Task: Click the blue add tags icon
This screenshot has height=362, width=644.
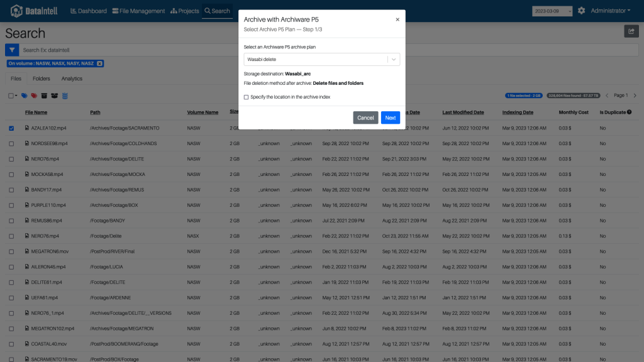Action: pos(25,96)
